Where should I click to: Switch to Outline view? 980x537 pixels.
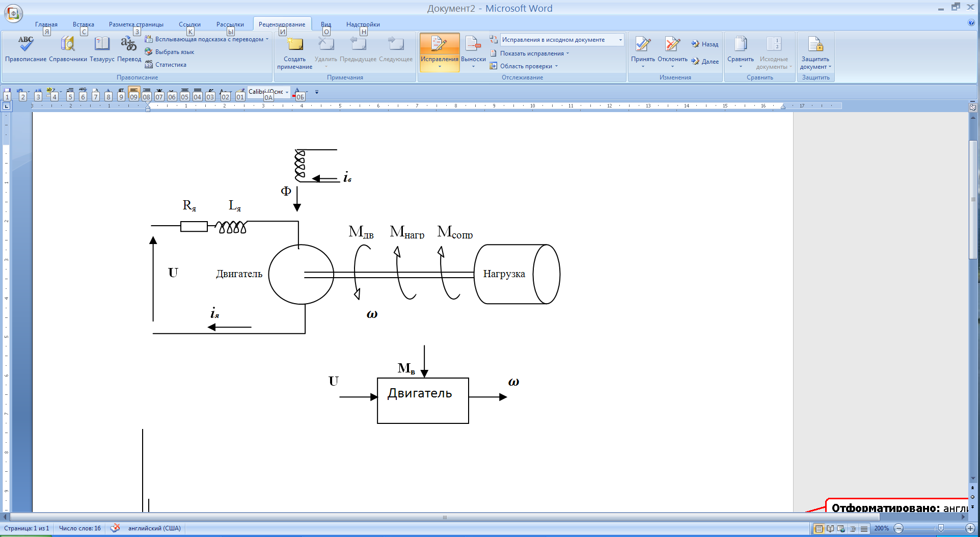pos(853,528)
